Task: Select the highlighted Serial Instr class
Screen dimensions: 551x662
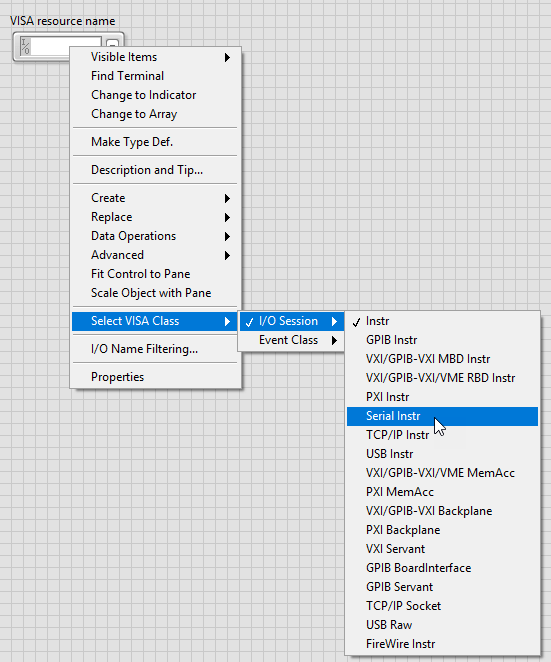Action: tap(442, 416)
